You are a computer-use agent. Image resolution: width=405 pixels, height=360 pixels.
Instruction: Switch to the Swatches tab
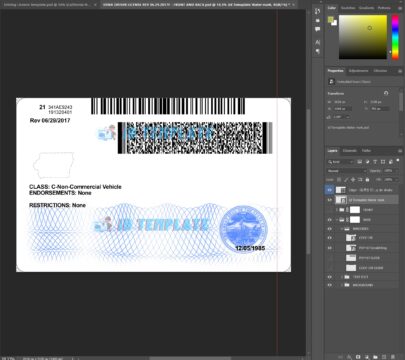click(x=348, y=8)
